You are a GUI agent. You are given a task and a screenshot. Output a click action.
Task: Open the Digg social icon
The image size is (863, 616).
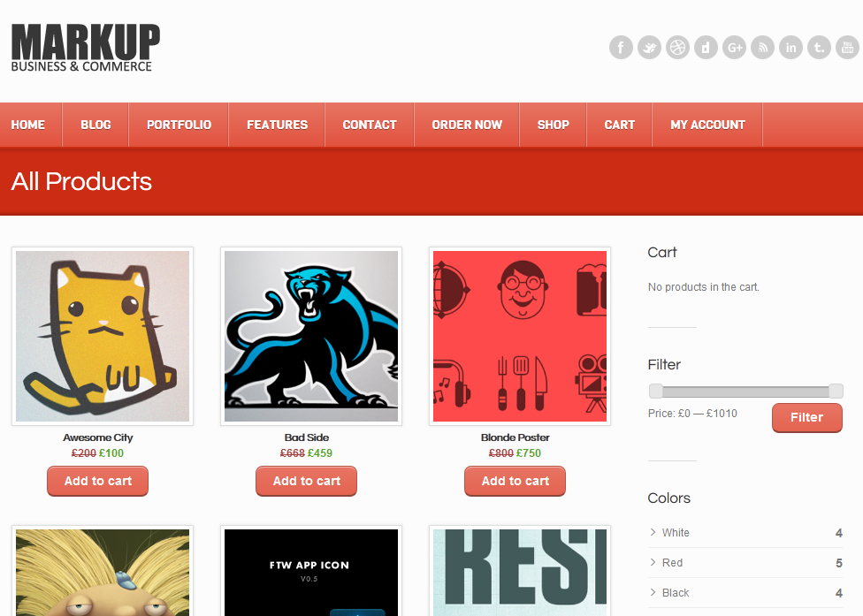pyautogui.click(x=706, y=48)
